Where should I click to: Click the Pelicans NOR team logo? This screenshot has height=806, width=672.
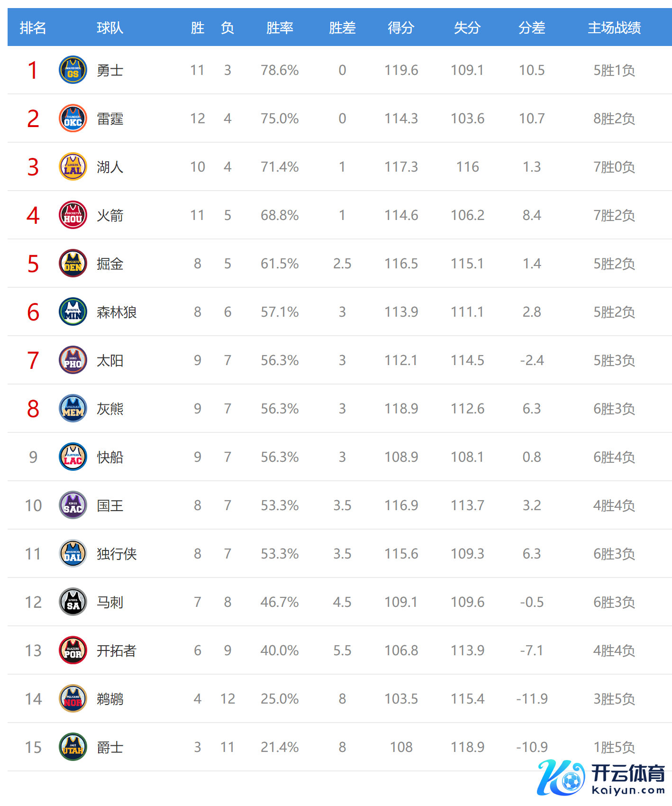(x=73, y=698)
